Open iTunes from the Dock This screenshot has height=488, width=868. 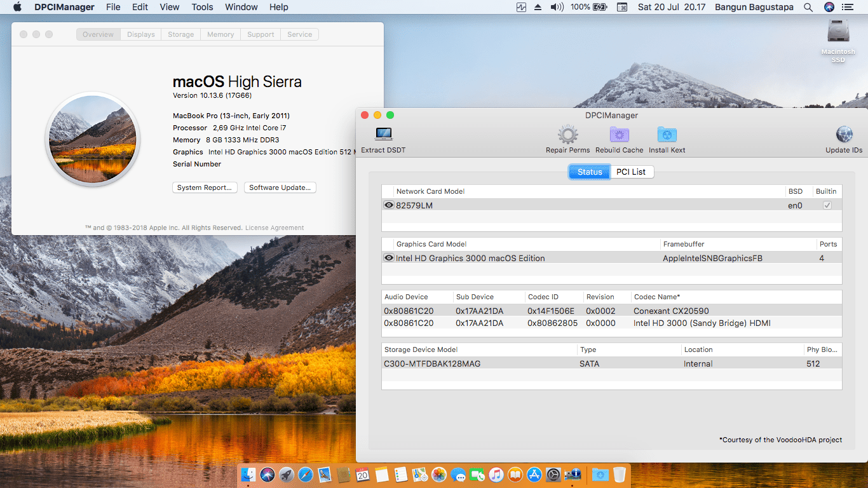[496, 475]
